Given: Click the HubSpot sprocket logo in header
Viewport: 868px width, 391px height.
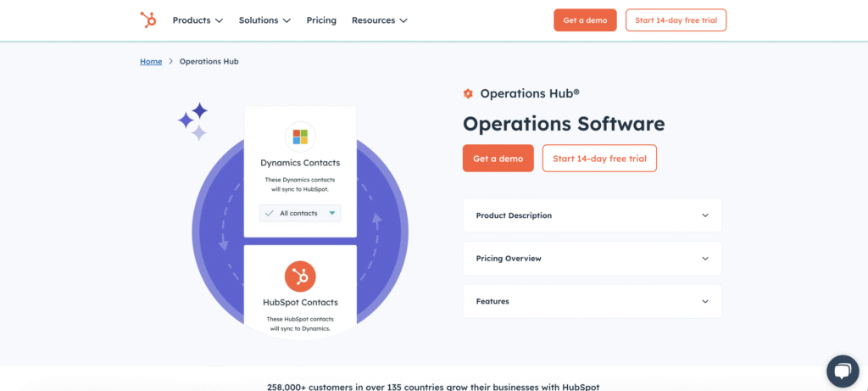Looking at the screenshot, I should 147,20.
